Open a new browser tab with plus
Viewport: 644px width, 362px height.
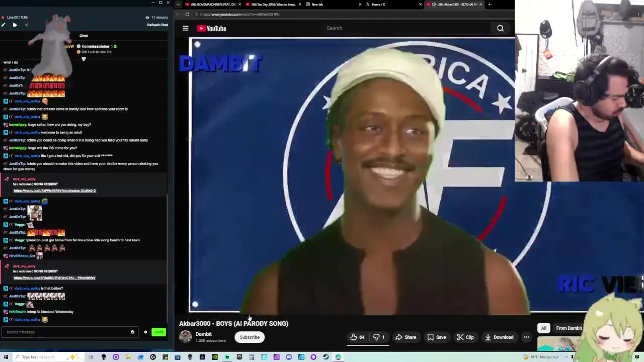click(490, 4)
